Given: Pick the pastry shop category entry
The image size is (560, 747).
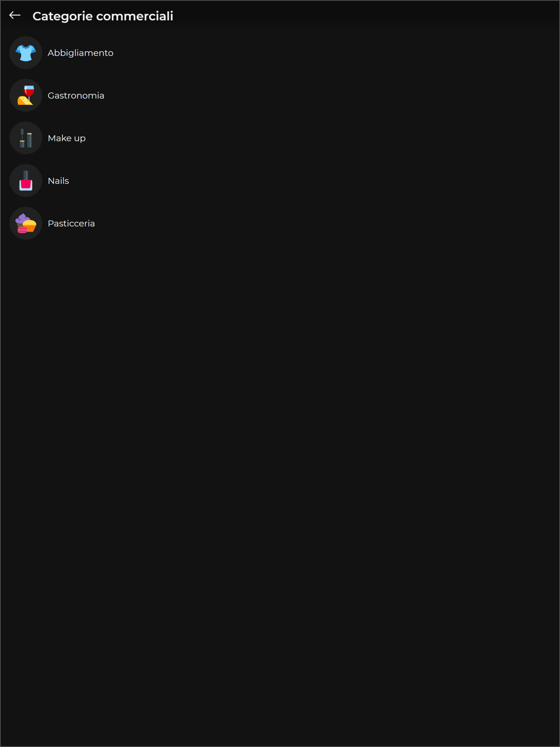Looking at the screenshot, I should 280,223.
